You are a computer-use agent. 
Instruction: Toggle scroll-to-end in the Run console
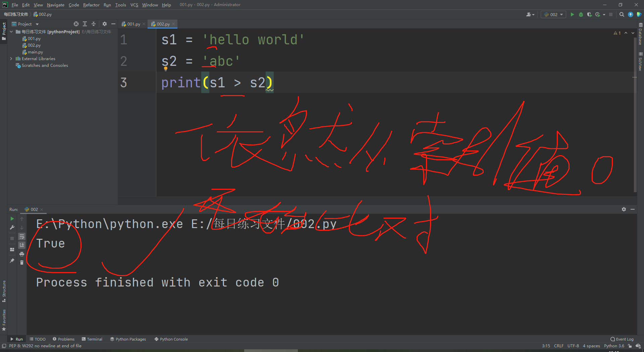[x=22, y=245]
